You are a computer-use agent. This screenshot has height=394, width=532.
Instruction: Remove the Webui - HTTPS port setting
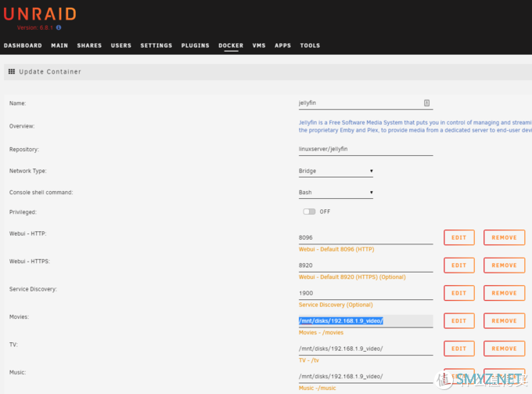pos(504,266)
